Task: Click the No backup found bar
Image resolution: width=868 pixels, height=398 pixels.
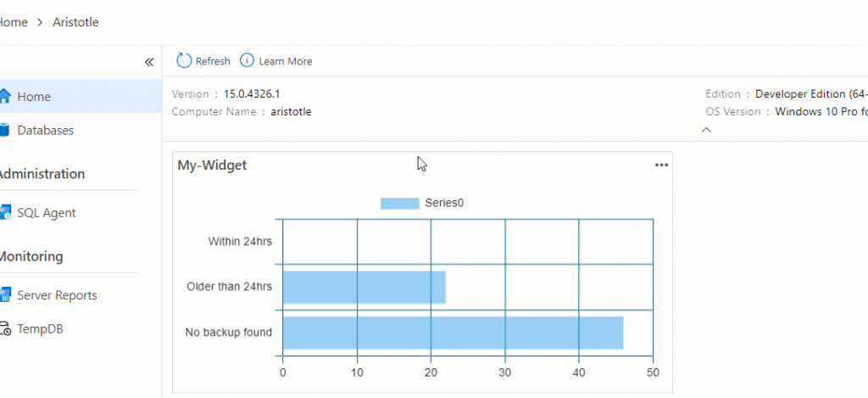Action: 453,333
